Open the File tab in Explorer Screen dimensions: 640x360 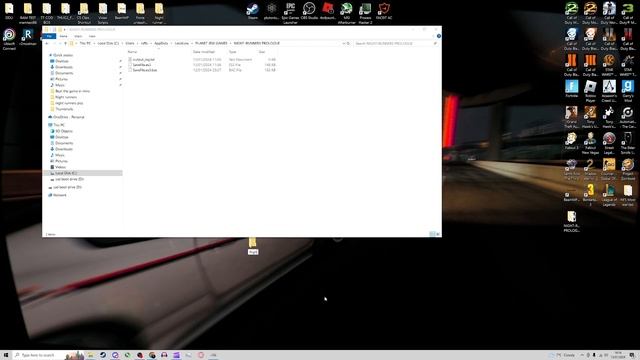tap(49, 36)
